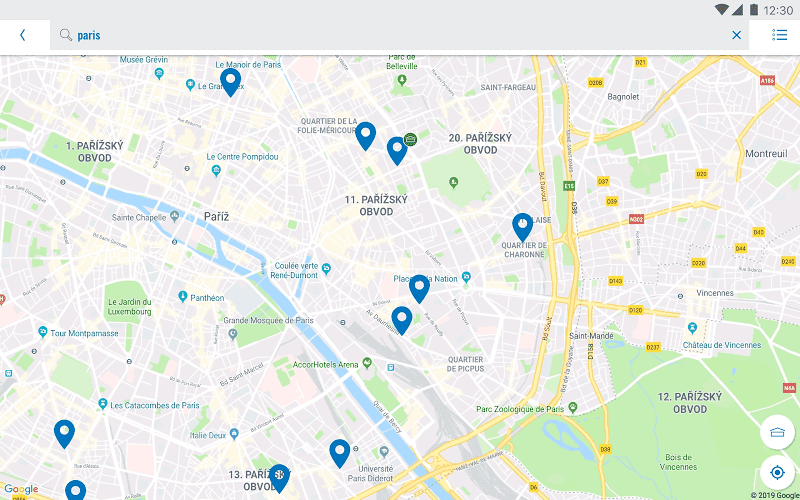The width and height of the screenshot is (800, 500).
Task: Tap Coulée verte René-Dumont camera icon
Action: point(327,267)
